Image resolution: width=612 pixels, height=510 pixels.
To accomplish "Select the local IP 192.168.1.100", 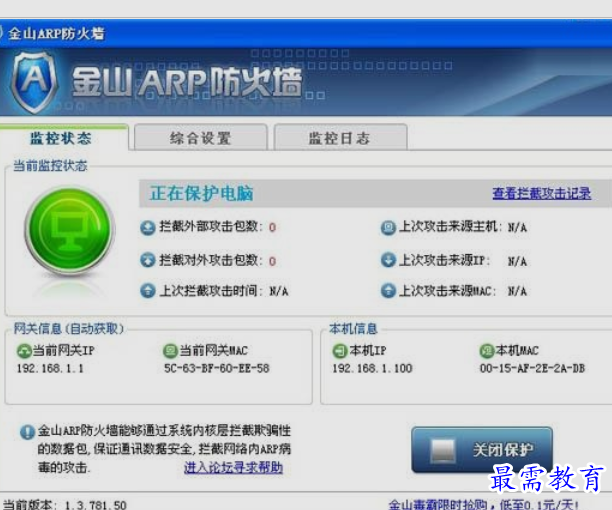I will (x=372, y=368).
